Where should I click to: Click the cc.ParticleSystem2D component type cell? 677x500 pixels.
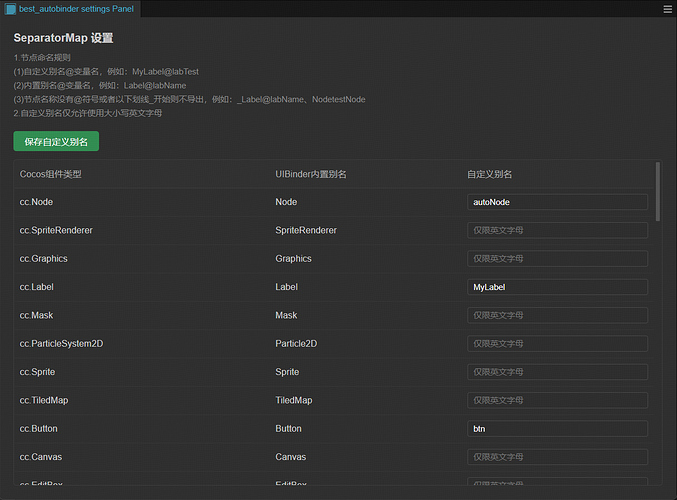click(x=61, y=344)
